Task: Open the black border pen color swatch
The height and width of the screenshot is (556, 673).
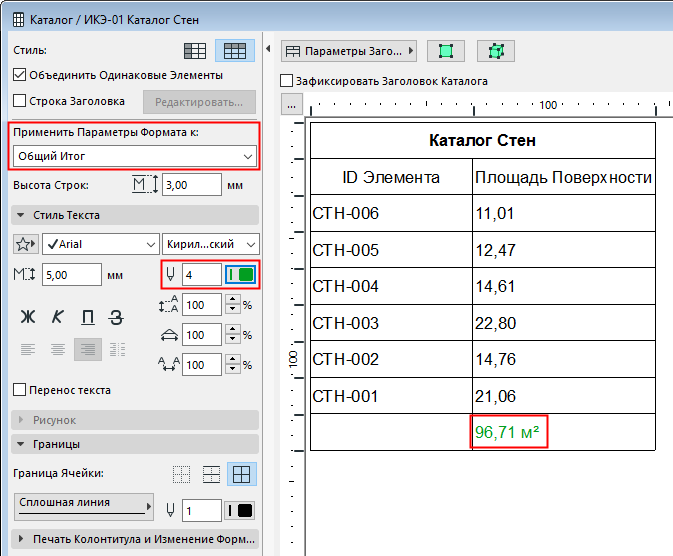Action: pyautogui.click(x=240, y=510)
